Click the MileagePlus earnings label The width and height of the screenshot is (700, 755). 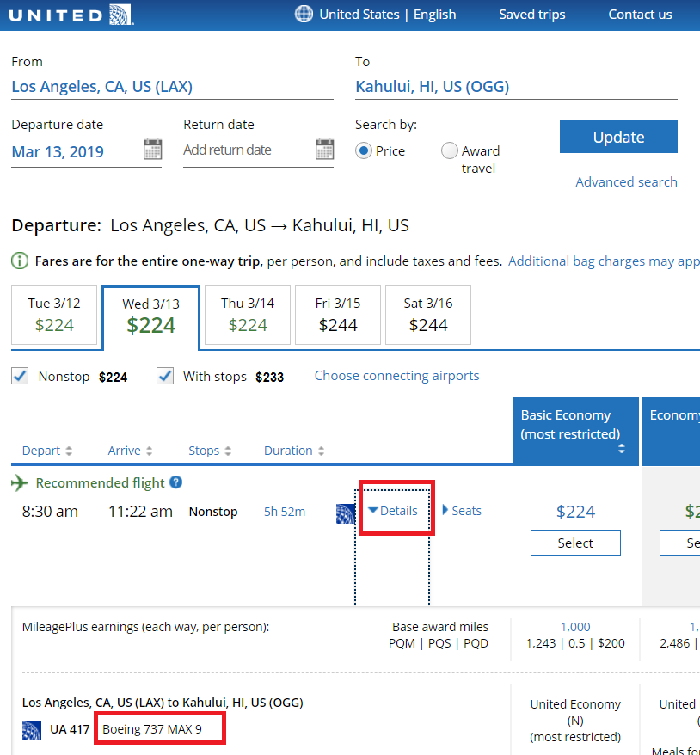click(x=145, y=627)
